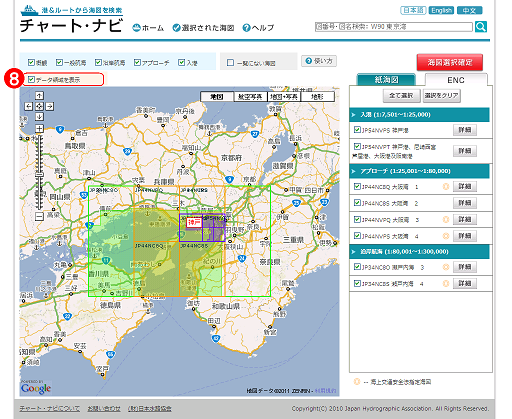Focus the chart number search field
This screenshot has height=419, width=512.
(394, 27)
